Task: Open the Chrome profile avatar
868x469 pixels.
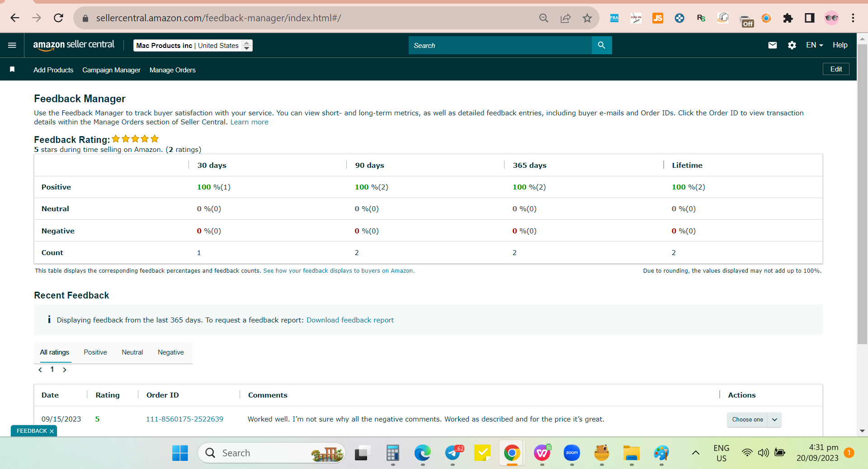Action: (831, 18)
